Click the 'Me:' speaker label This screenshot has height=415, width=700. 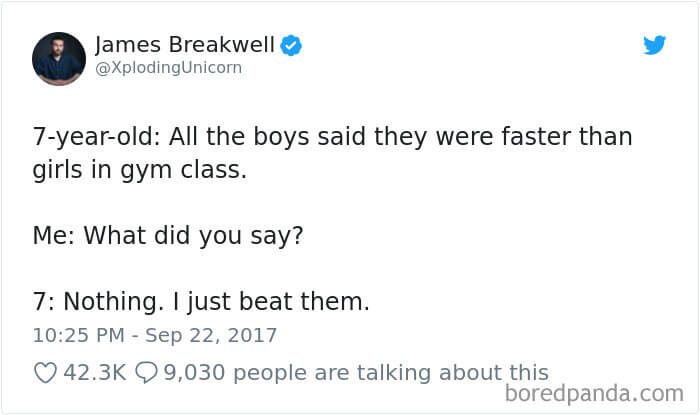[x=54, y=236]
